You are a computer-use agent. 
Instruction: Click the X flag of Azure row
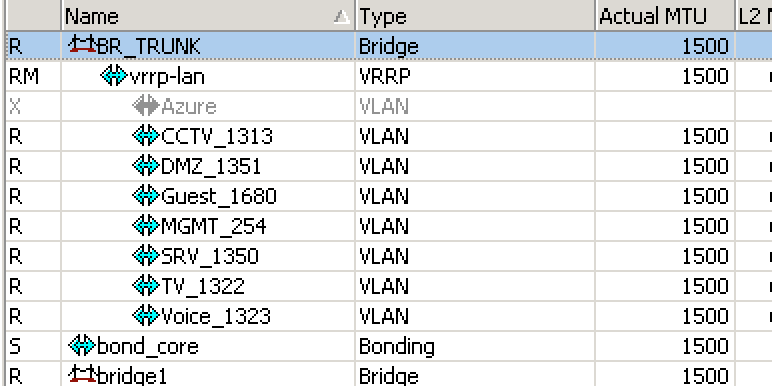click(15, 106)
